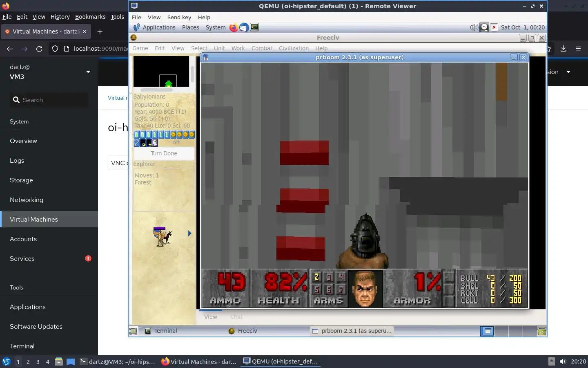Click the Time Slider clock icon in guest panel

[484, 27]
